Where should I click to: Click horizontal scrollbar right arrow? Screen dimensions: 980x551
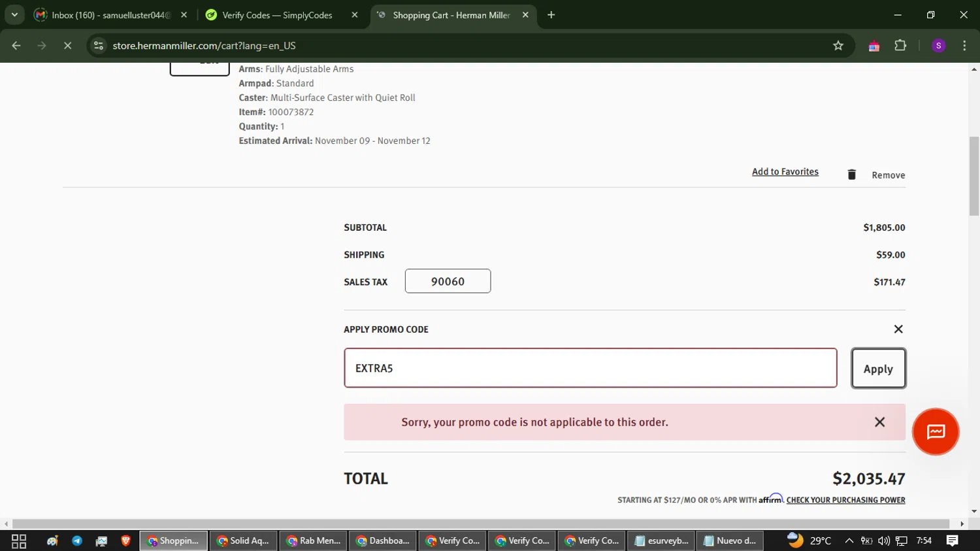[x=962, y=524]
